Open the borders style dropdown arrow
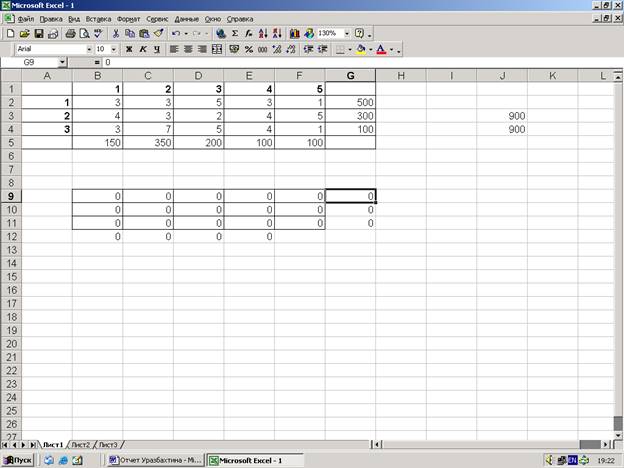 click(350, 49)
